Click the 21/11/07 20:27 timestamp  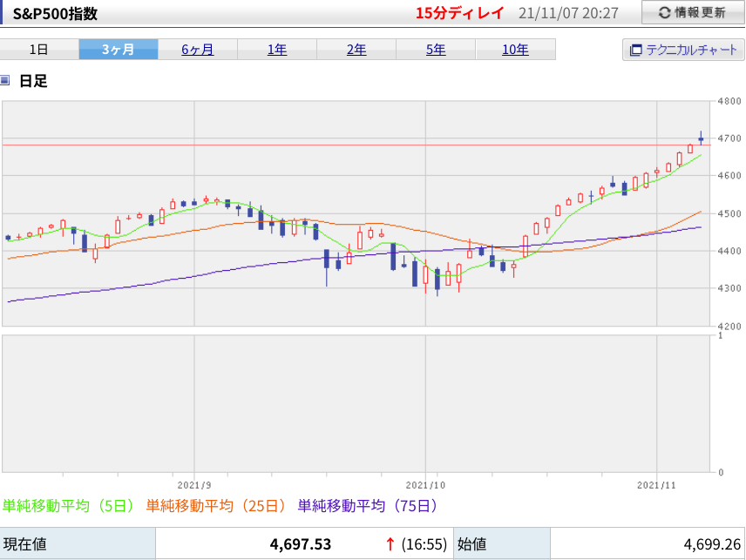pos(568,13)
